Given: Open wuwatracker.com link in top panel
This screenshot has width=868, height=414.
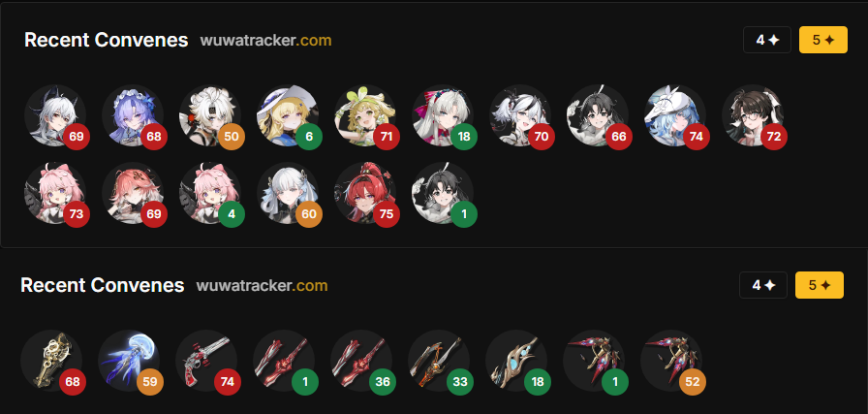Looking at the screenshot, I should point(265,41).
